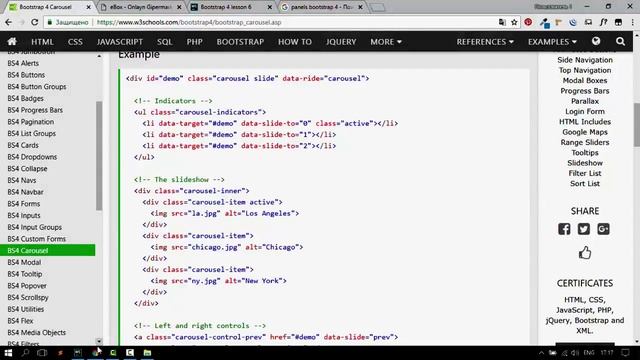640x360 pixels.
Task: Click browser back arrow
Action: [8, 22]
